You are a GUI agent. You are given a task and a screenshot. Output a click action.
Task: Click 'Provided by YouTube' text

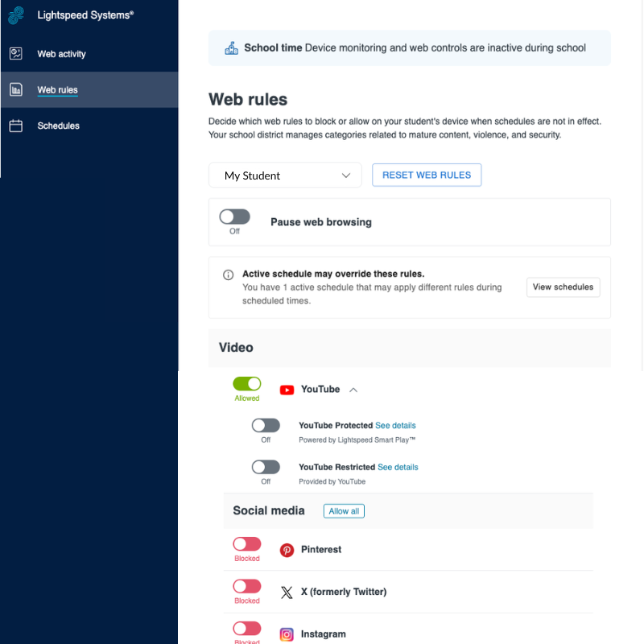[332, 481]
